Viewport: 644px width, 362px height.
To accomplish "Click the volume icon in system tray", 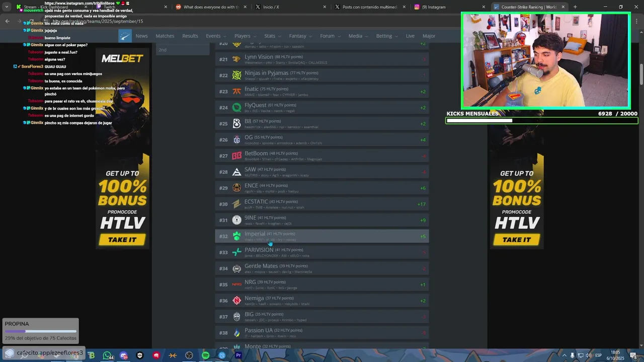I will 588,355.
